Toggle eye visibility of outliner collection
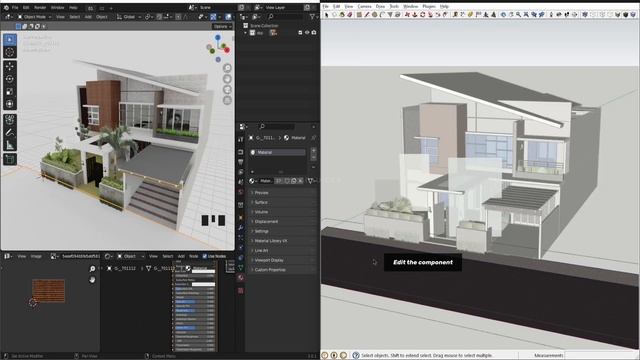 tap(307, 33)
